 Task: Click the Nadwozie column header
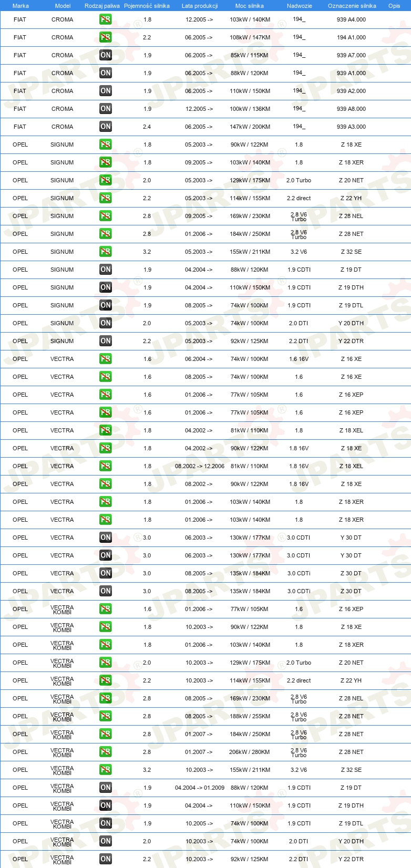[300, 6]
